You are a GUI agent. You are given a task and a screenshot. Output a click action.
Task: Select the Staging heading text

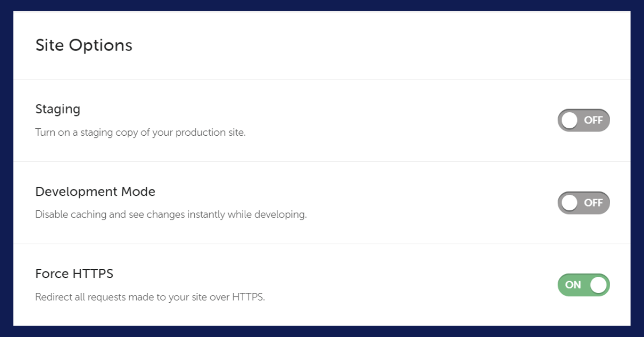point(57,109)
